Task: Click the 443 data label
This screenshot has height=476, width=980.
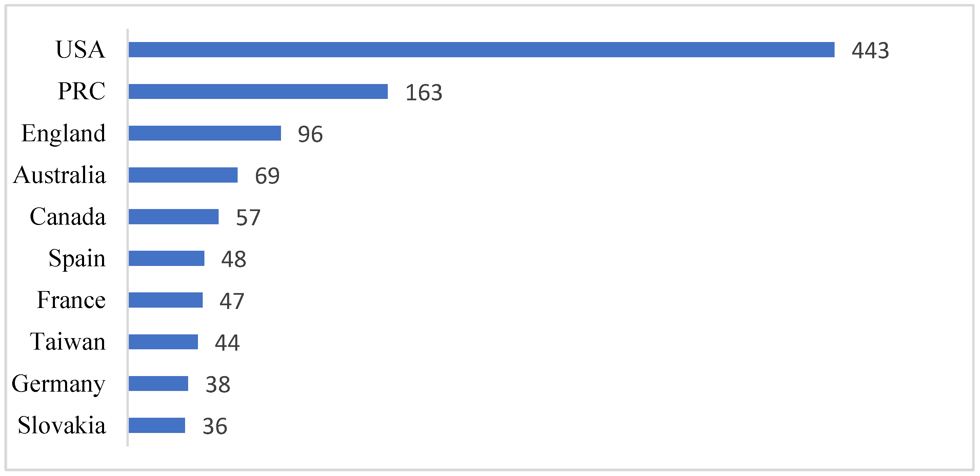Action: point(870,50)
